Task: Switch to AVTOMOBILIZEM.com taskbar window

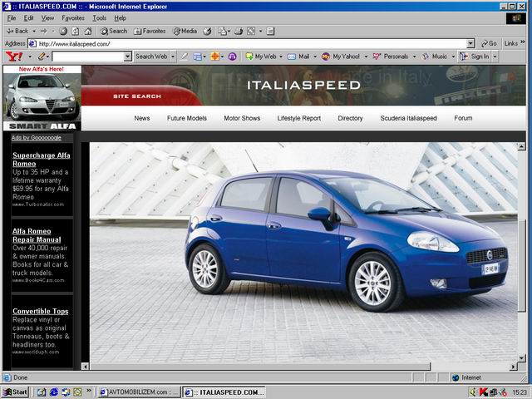Action: tap(139, 392)
